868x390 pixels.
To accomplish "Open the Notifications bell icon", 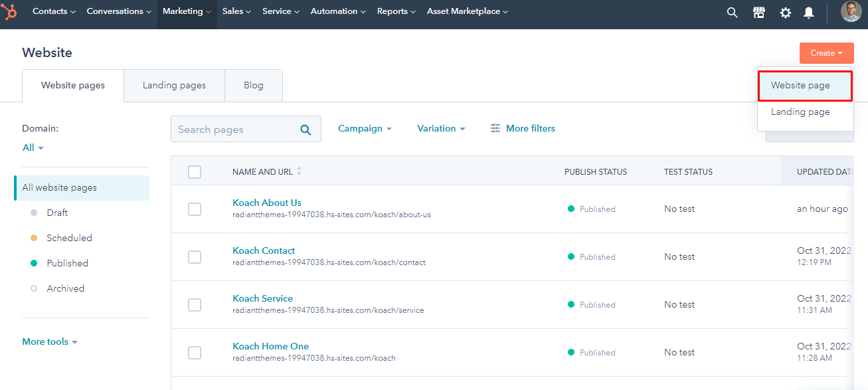I will (x=808, y=12).
